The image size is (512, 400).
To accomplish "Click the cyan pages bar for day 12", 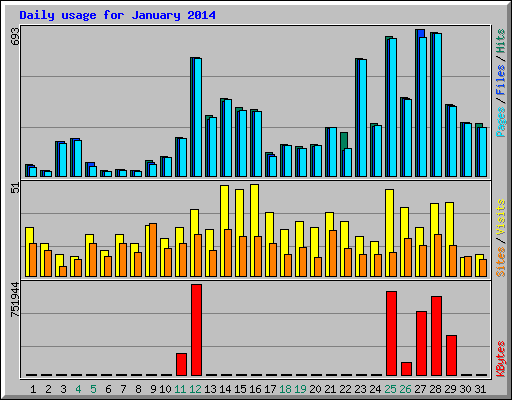I will 198,117.
